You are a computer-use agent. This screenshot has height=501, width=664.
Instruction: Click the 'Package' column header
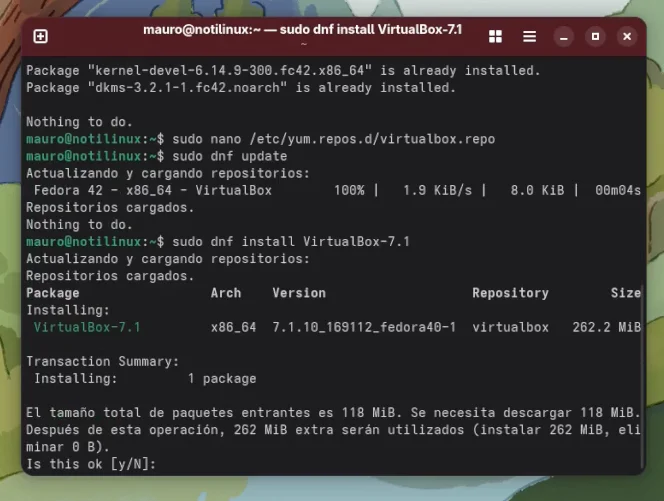tap(53, 293)
